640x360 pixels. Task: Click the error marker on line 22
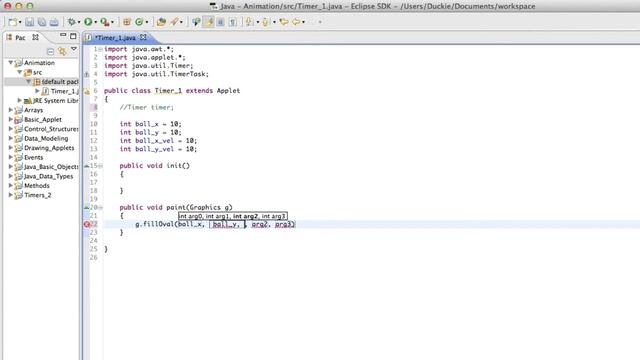click(x=87, y=224)
